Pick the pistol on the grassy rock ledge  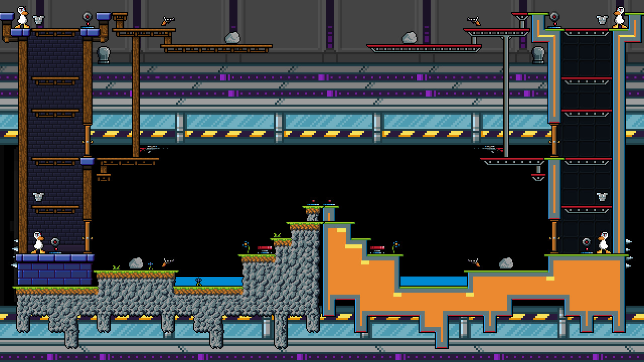pyautogui.click(x=168, y=262)
